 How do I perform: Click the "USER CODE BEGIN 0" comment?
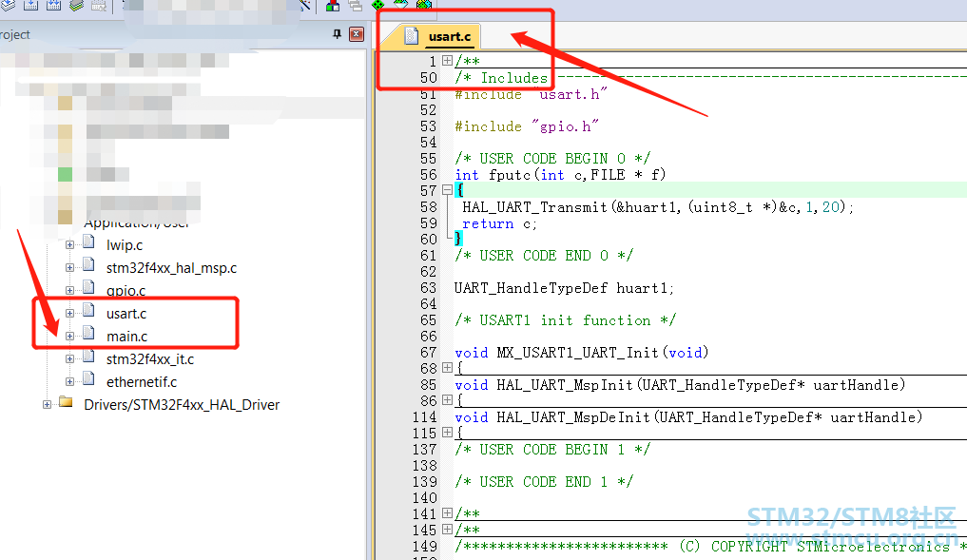click(x=552, y=159)
